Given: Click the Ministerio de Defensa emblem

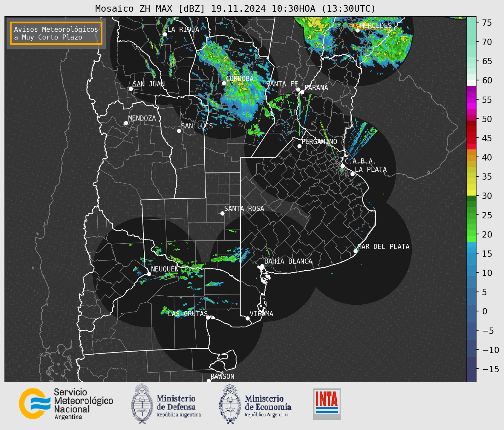Looking at the screenshot, I should tap(142, 404).
